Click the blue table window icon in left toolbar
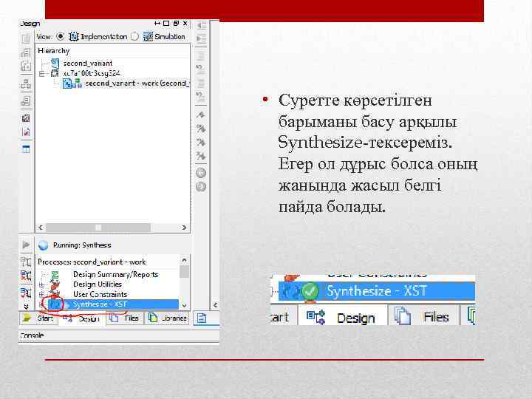This screenshot has height=399, width=532. coord(26,149)
